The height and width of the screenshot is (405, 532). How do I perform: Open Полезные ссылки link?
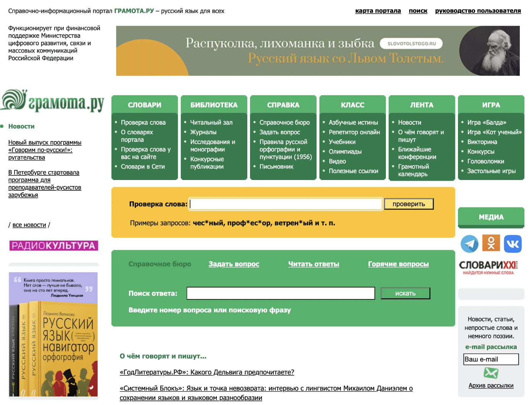(x=354, y=171)
